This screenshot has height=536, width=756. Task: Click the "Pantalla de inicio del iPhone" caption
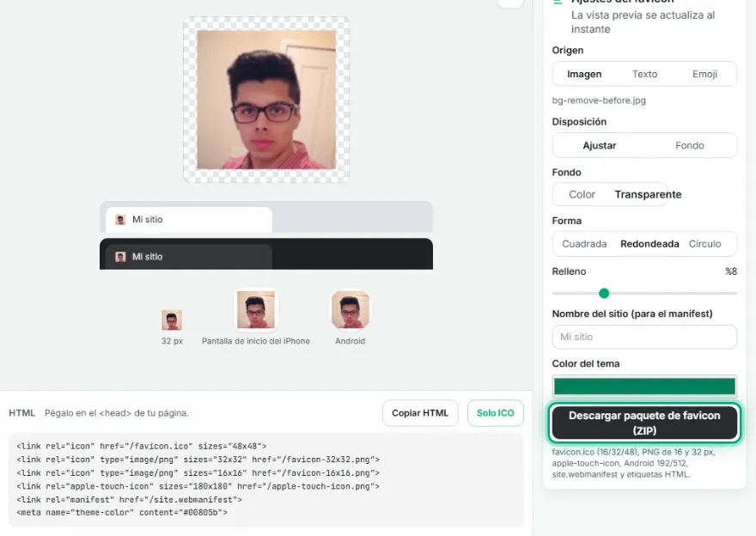[255, 341]
